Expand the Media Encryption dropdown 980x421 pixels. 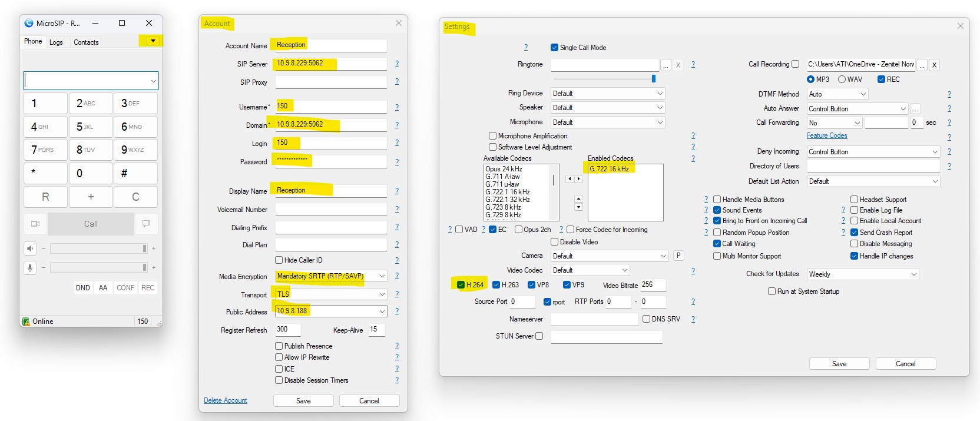point(382,276)
